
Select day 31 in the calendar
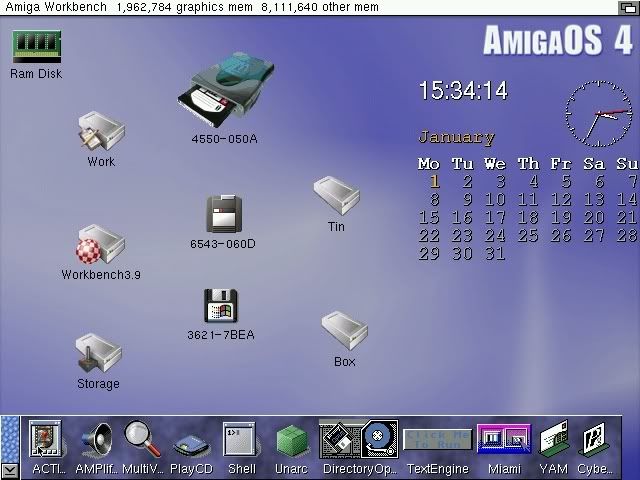tap(495, 253)
